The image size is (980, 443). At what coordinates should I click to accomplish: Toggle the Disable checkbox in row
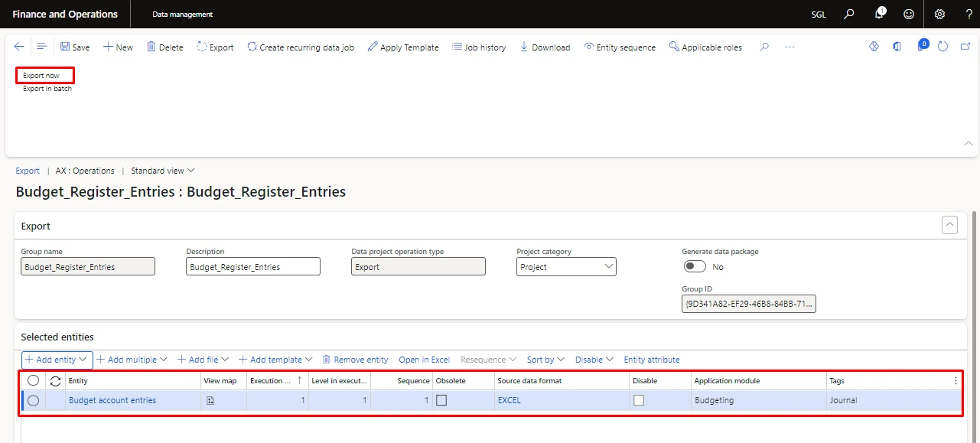tap(639, 400)
